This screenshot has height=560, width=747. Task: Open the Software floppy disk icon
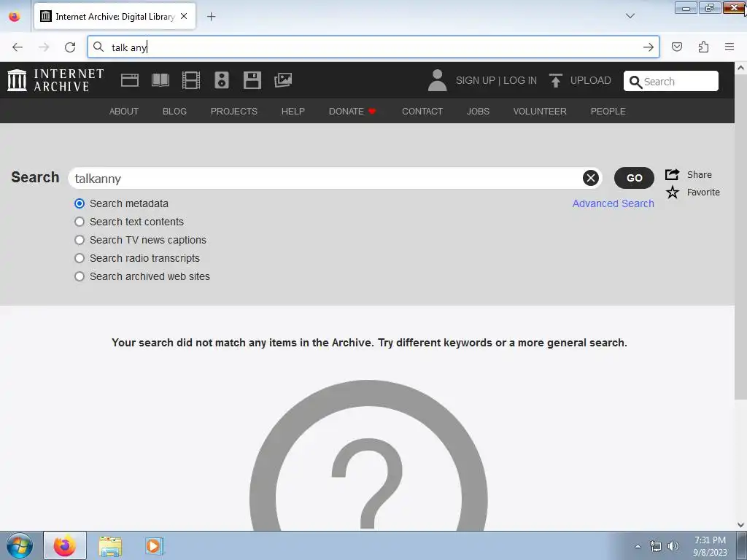[x=252, y=80]
